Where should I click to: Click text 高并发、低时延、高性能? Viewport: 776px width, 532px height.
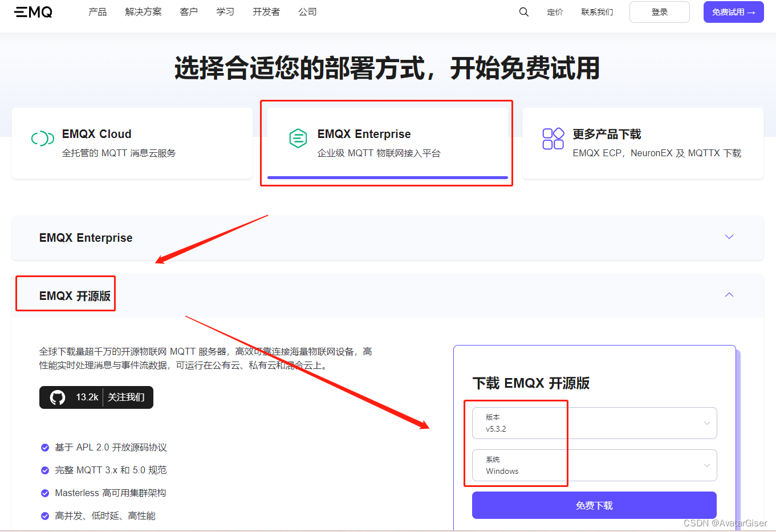pos(105,516)
